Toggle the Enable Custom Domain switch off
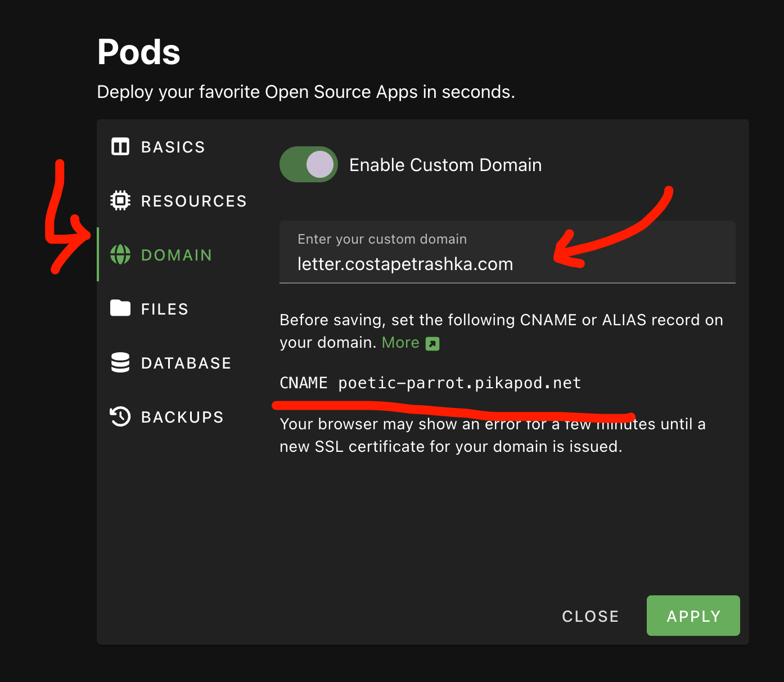784x682 pixels. 309,165
